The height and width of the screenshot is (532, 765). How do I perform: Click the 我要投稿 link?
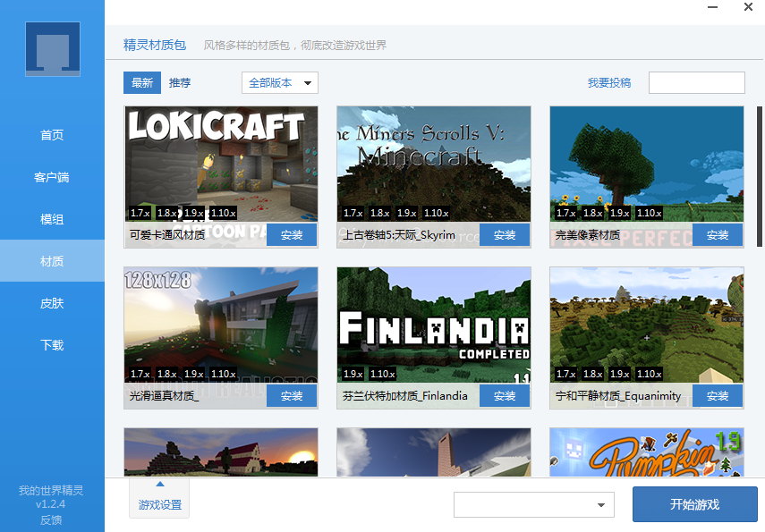[609, 83]
